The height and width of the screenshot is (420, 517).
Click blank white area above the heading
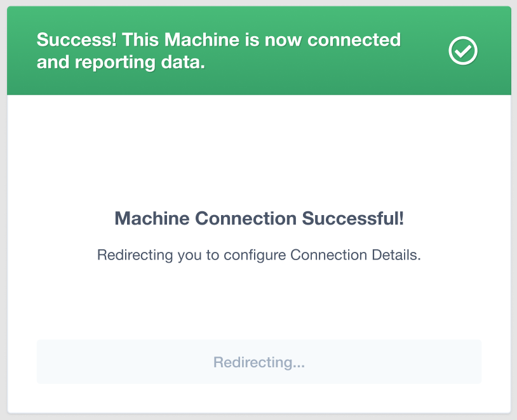(258, 152)
